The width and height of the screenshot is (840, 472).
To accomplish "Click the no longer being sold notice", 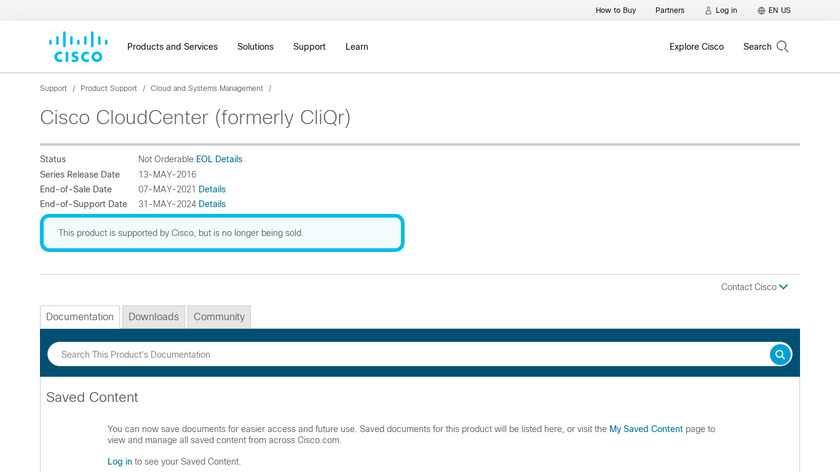I will (x=222, y=233).
